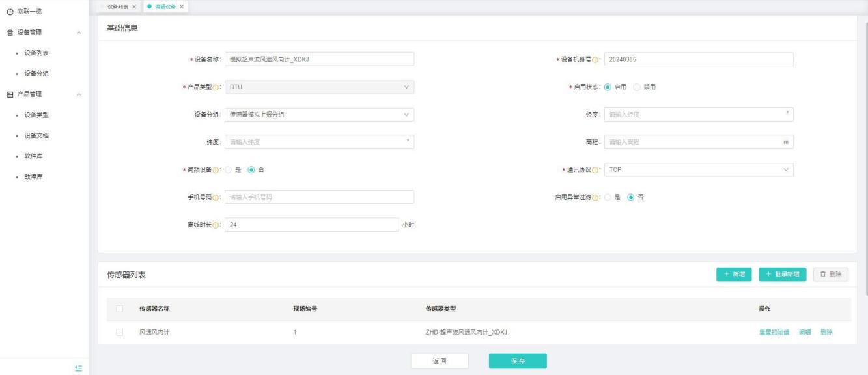Close the 编辑设备 tab with its X
Image resolution: width=868 pixels, height=375 pixels.
point(181,7)
